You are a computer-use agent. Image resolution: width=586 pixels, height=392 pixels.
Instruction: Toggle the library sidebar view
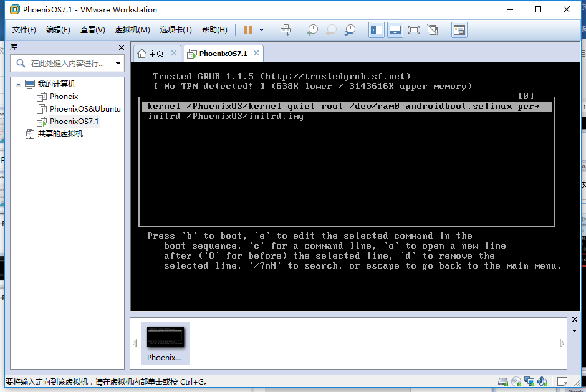(377, 30)
